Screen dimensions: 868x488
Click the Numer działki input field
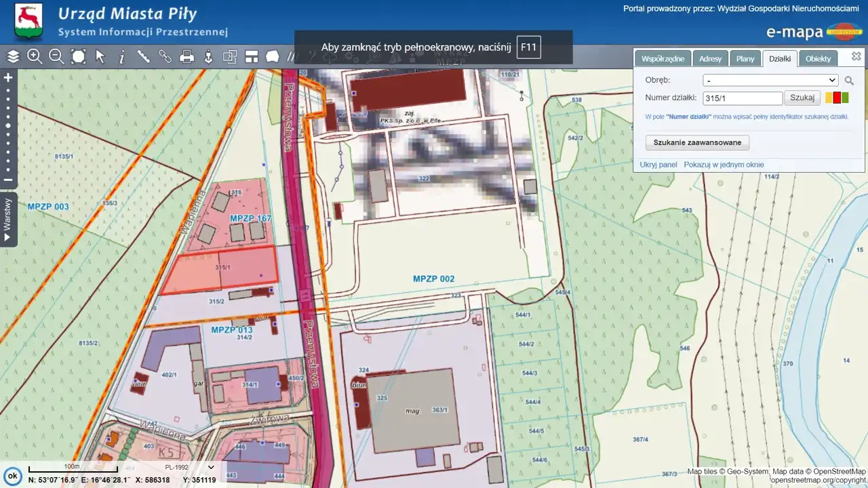click(743, 98)
